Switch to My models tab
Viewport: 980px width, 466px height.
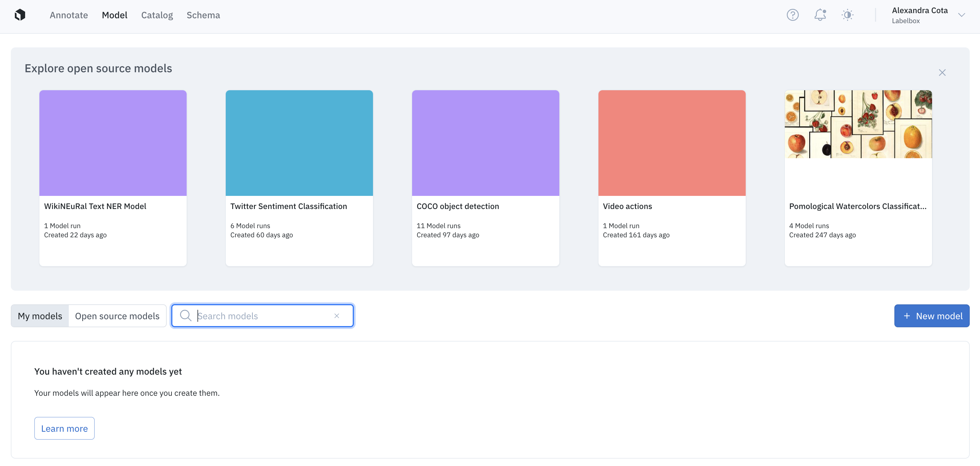coord(40,316)
